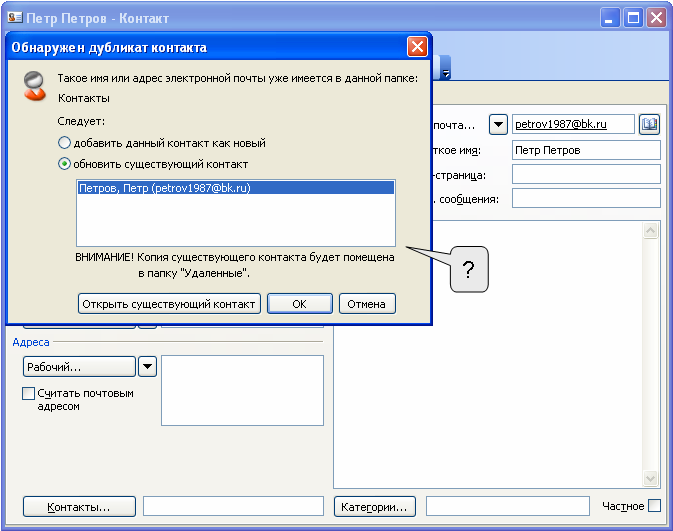
Task: Click the web page address field
Action: click(x=586, y=174)
